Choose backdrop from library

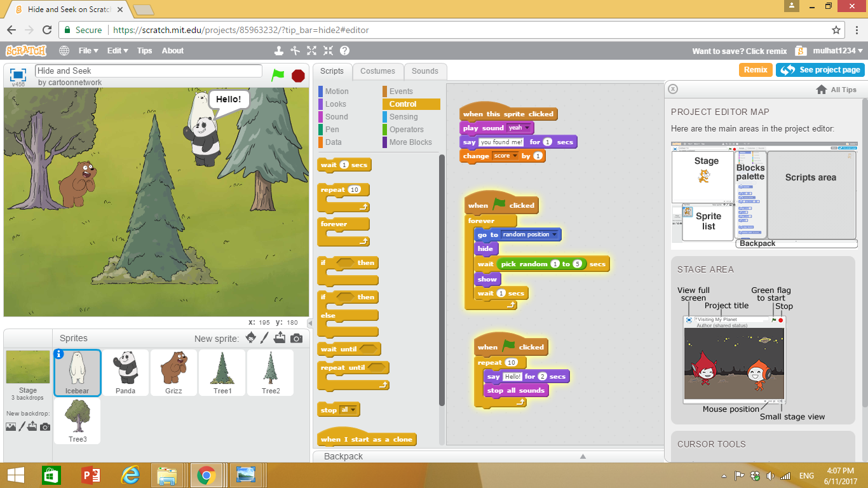point(11,427)
